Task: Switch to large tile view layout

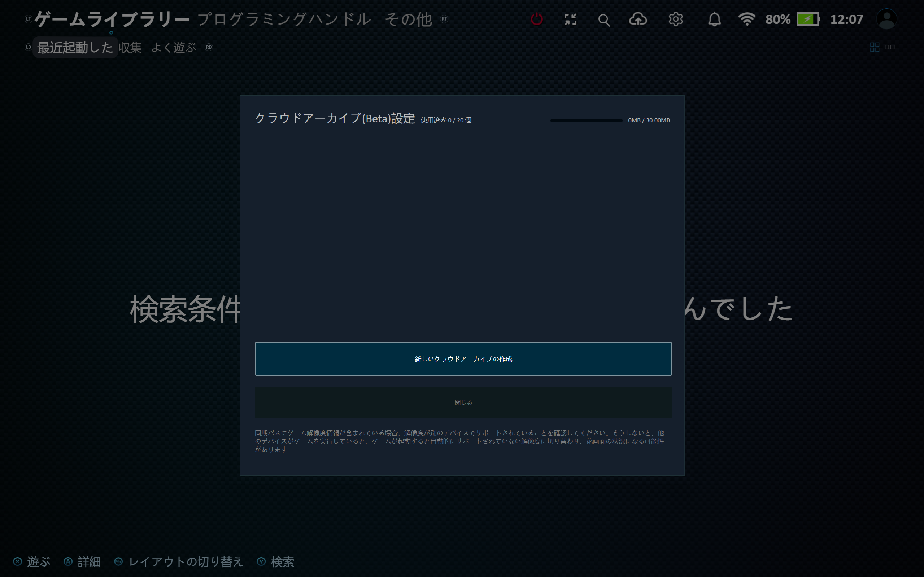Action: [890, 47]
